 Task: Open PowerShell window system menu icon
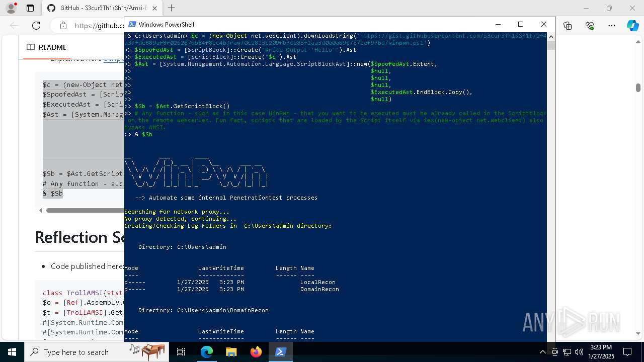coord(132,24)
